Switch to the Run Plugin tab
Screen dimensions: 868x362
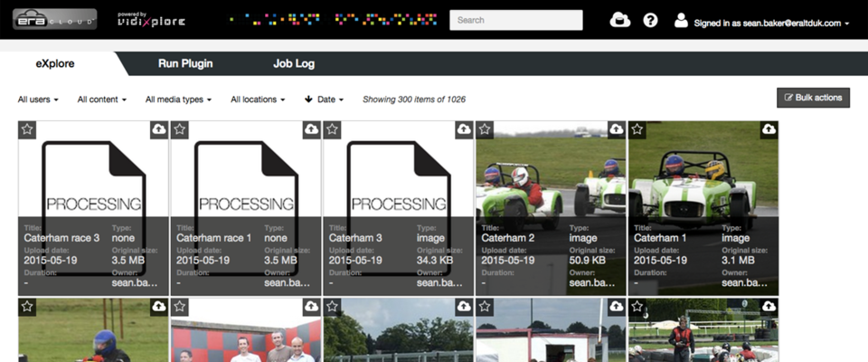tap(185, 63)
